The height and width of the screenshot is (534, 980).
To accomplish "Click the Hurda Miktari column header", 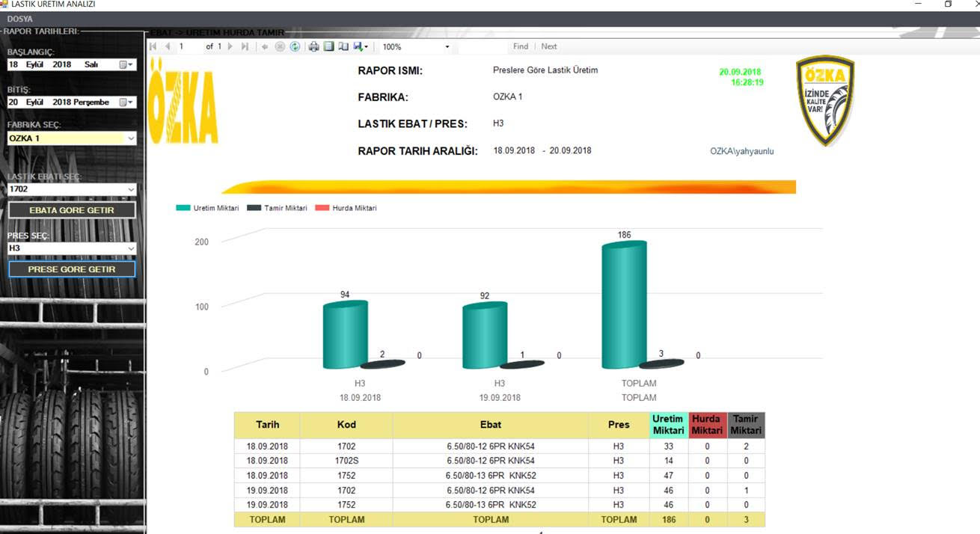I will 707,425.
